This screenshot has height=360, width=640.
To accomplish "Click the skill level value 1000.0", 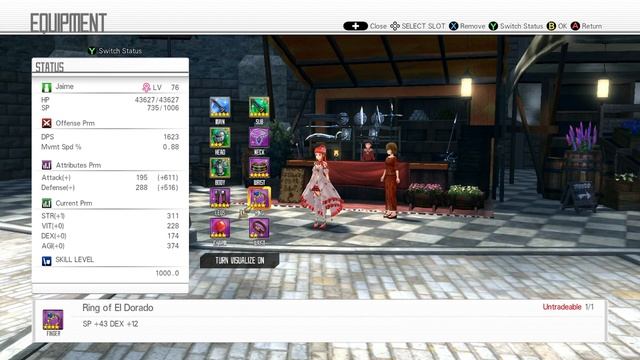I will tap(167, 273).
